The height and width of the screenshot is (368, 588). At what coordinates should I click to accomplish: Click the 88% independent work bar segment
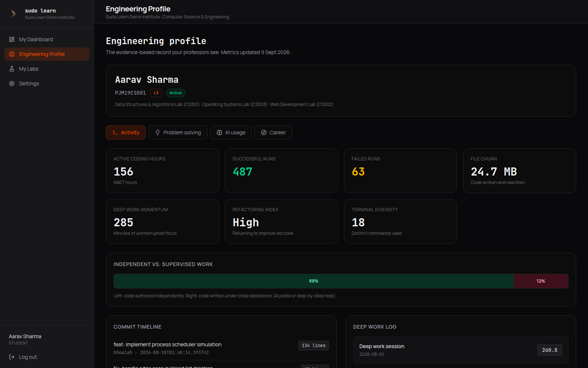[313, 281]
